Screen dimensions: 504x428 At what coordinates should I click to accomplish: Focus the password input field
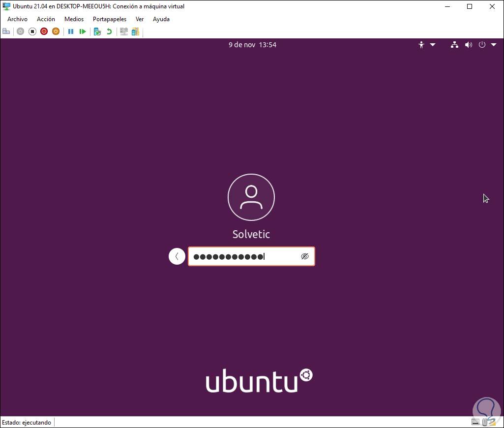coord(251,256)
